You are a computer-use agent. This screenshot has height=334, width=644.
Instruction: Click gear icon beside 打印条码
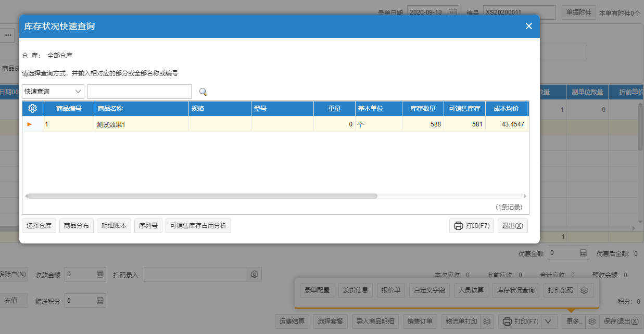click(584, 290)
